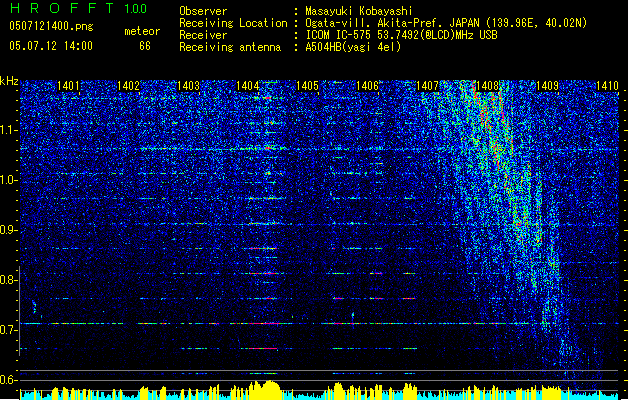This screenshot has height=400, width=629.
Task: Click the 1404 time marker
Action: 248,86
